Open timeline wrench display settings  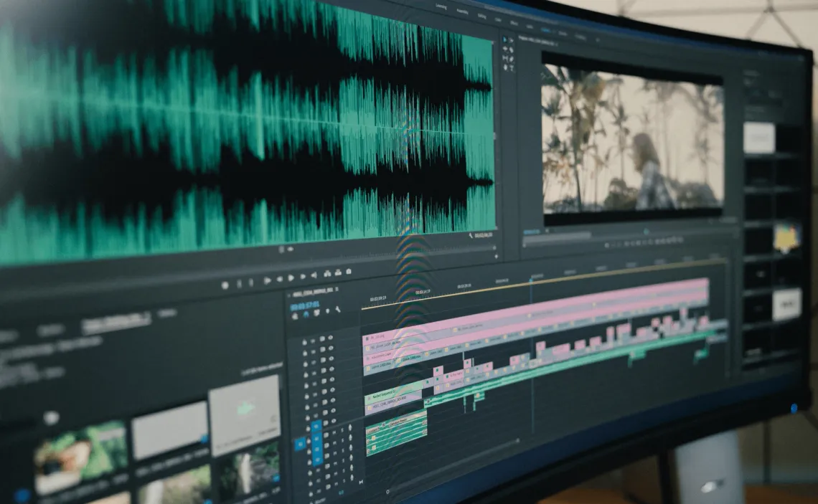tap(338, 309)
